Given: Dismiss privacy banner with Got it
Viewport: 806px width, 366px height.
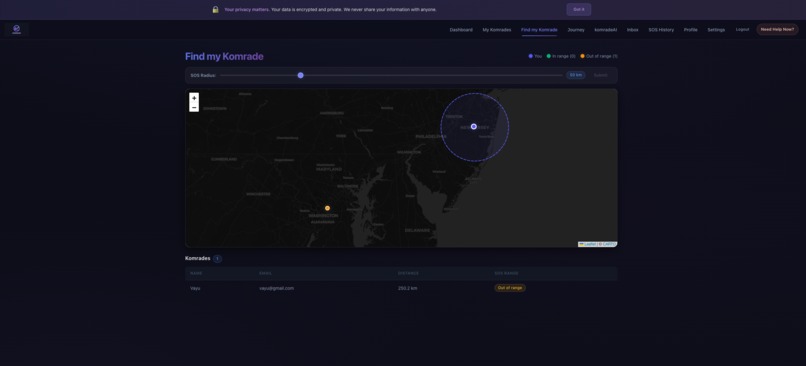Looking at the screenshot, I should click(579, 9).
